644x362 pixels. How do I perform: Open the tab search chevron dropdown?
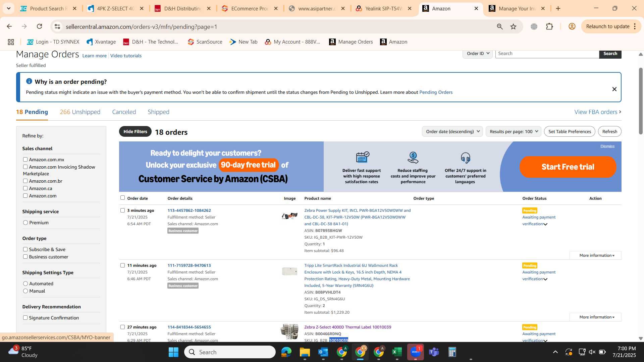coord(8,8)
